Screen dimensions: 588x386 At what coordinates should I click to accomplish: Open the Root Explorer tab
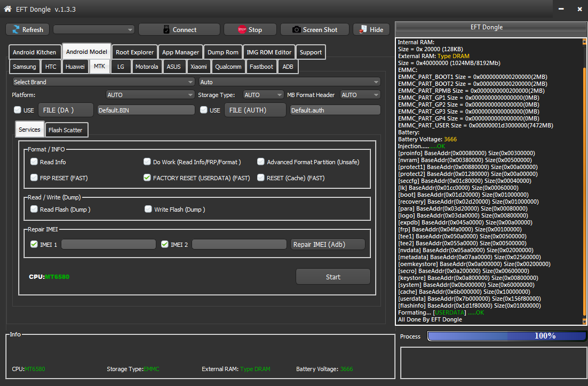(x=134, y=52)
